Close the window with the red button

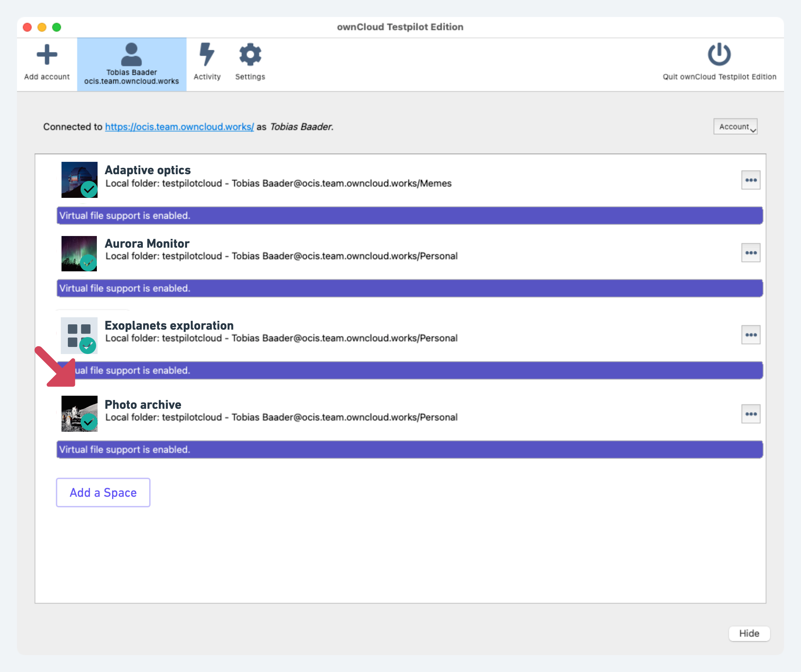(28, 27)
